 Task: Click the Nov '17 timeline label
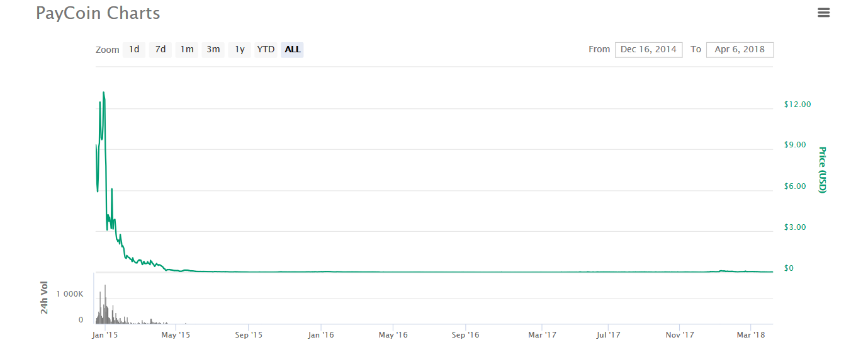coord(680,335)
